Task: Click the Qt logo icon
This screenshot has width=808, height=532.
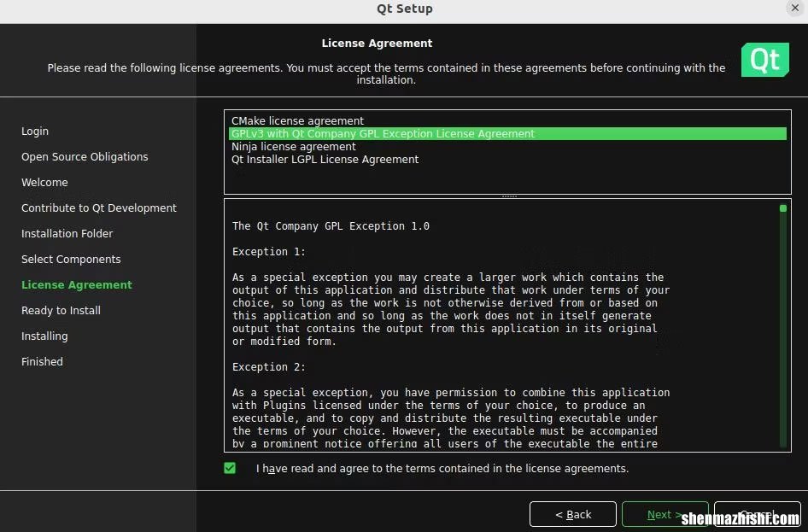Action: coord(764,60)
